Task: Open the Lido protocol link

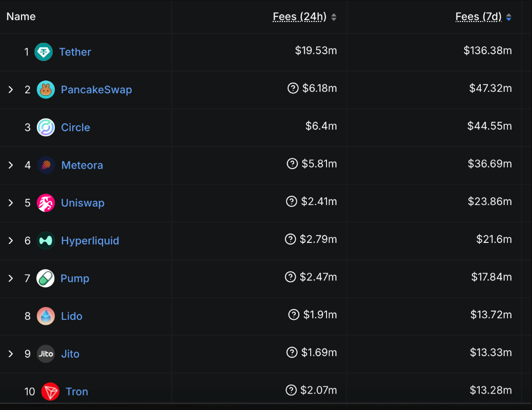Action: click(x=72, y=316)
